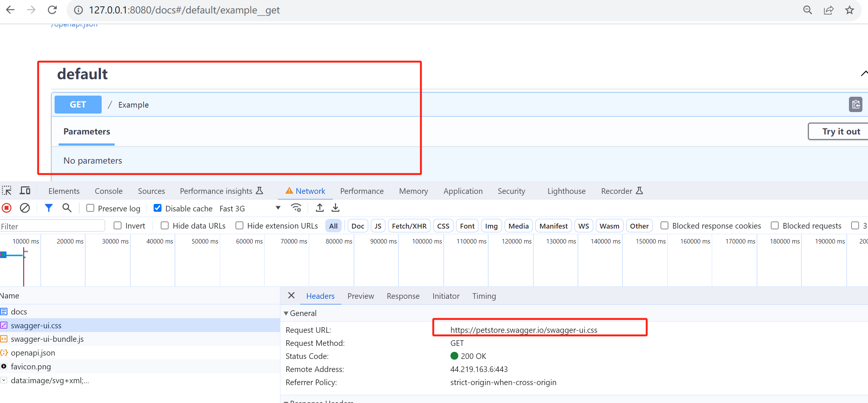Collapse the General headers section
The height and width of the screenshot is (403, 868).
pyautogui.click(x=286, y=313)
